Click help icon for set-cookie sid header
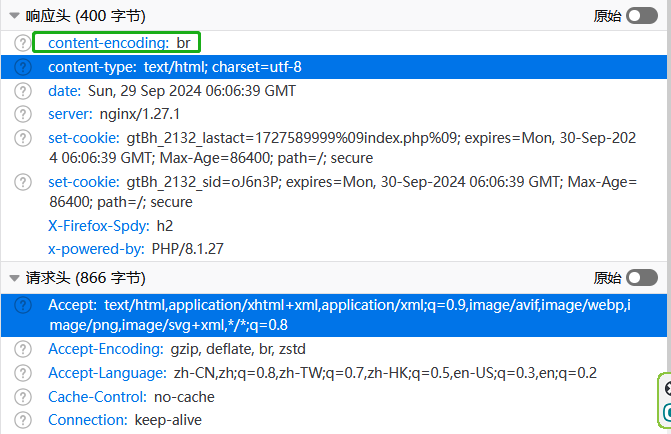This screenshot has width=671, height=434. point(23,182)
